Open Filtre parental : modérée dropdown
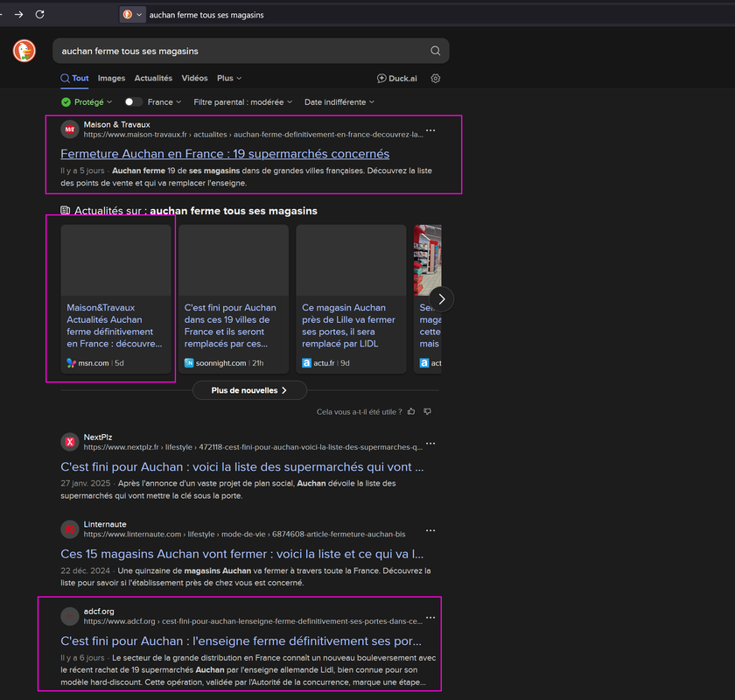 [x=243, y=102]
